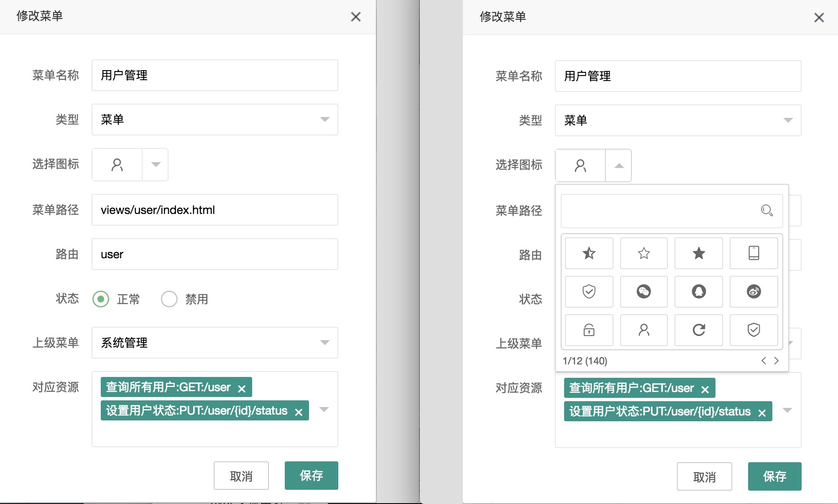Screen dimensions: 838x504
Task: Select the solid star icon
Action: [698, 253]
